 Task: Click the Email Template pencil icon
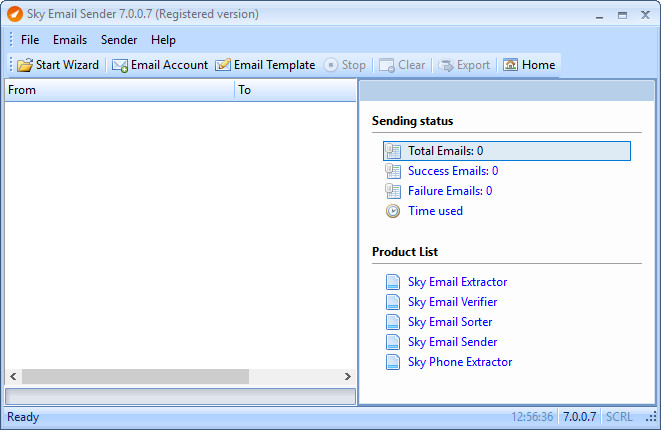[223, 65]
